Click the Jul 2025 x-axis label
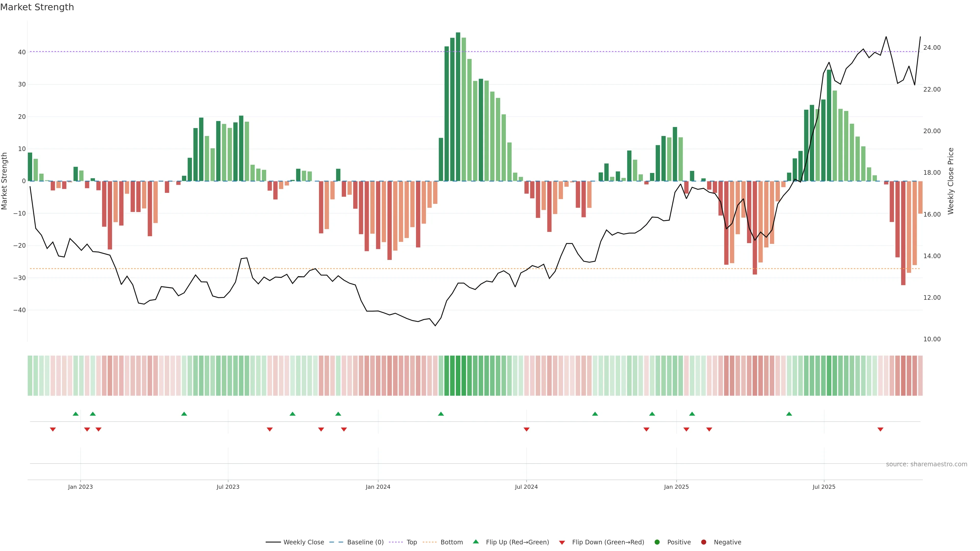The image size is (980, 551). pos(824,487)
